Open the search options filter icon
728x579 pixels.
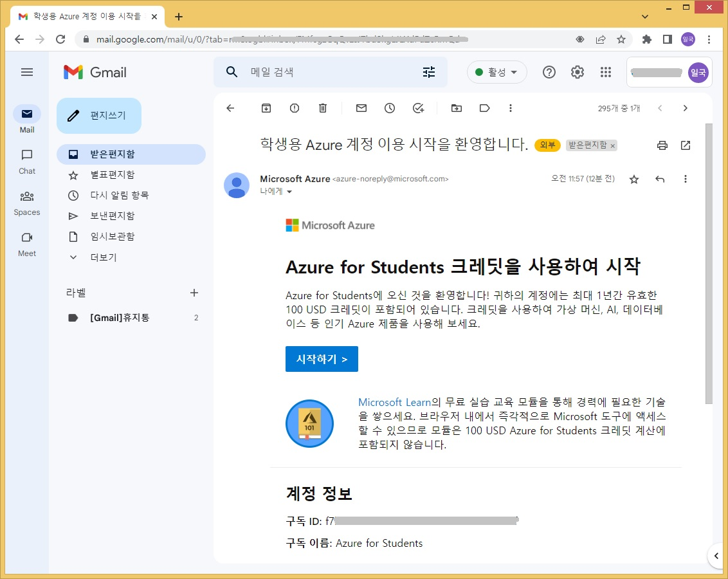(x=429, y=72)
